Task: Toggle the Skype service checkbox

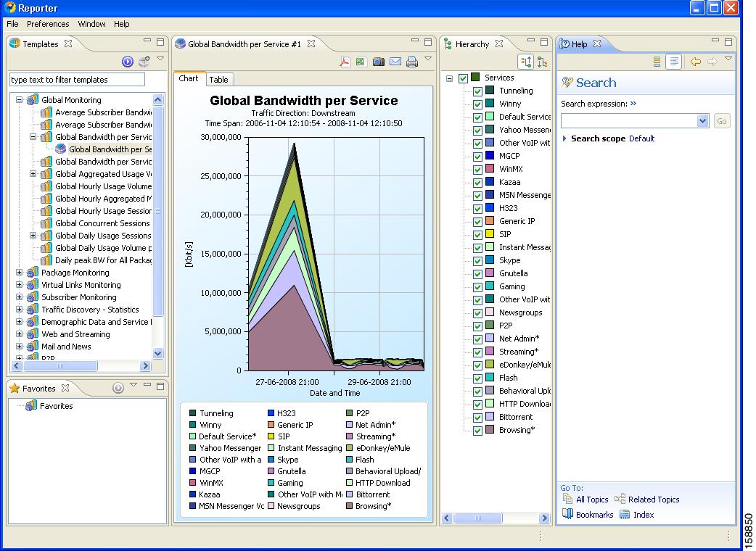Action: click(x=477, y=261)
